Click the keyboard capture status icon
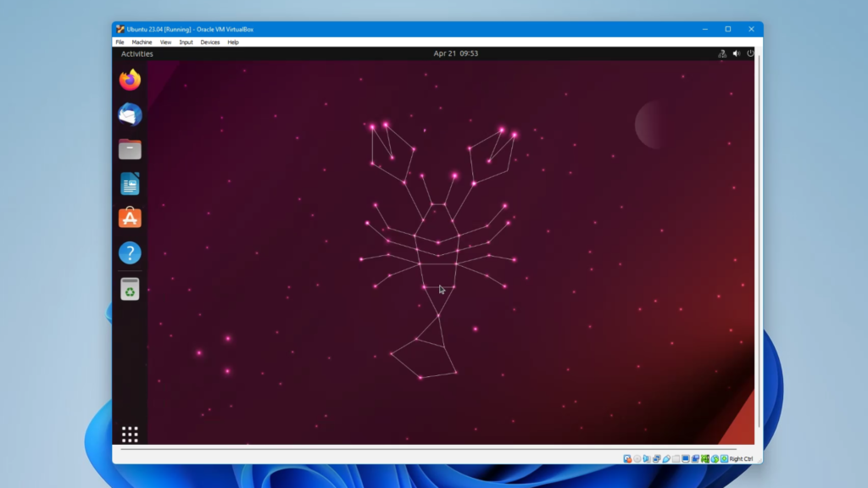Screen dimensions: 868x488 (x=724, y=458)
